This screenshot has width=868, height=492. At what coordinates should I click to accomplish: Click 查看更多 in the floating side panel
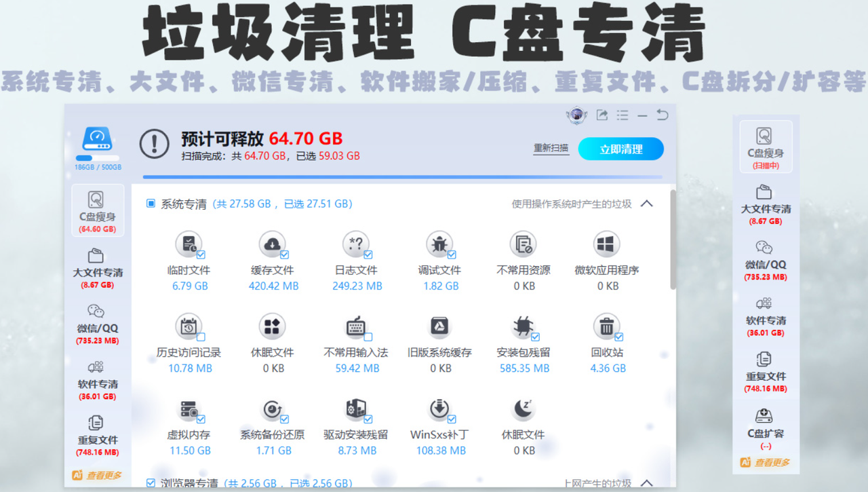point(766,463)
